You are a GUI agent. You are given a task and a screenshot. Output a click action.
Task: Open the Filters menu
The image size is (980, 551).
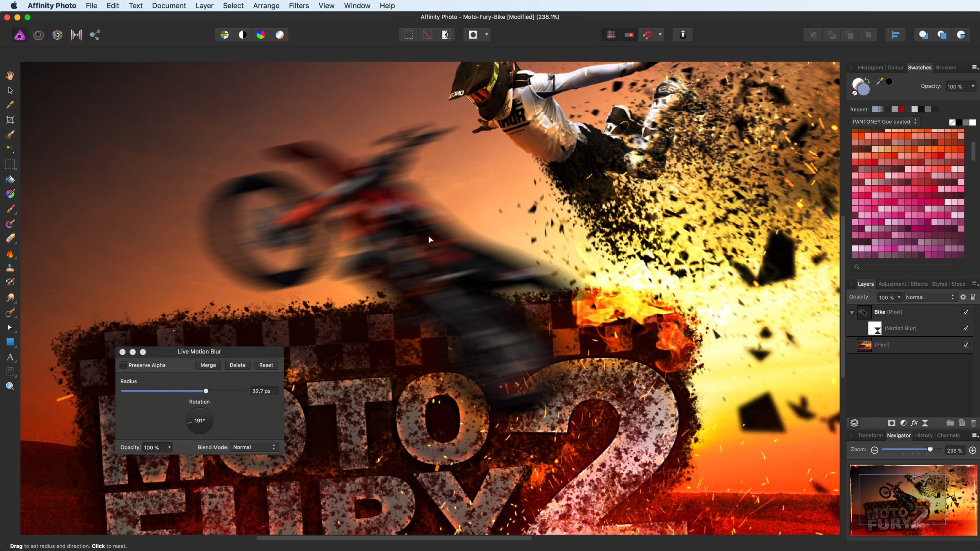(298, 6)
